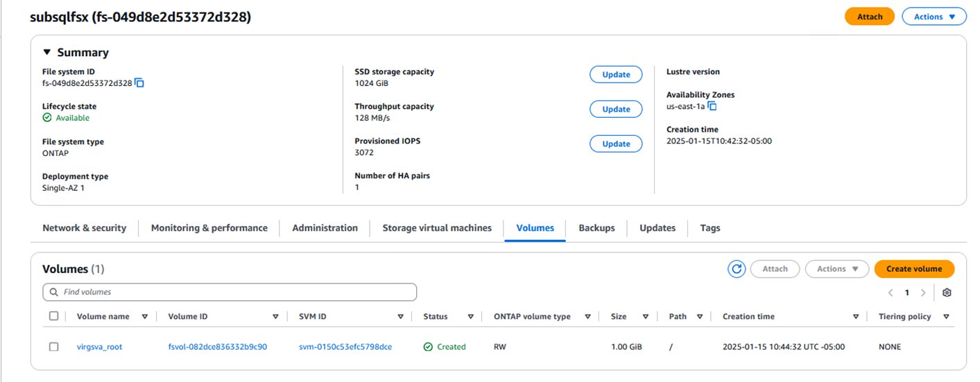Open Monitoring & performance tab
980x382 pixels.
click(x=209, y=228)
